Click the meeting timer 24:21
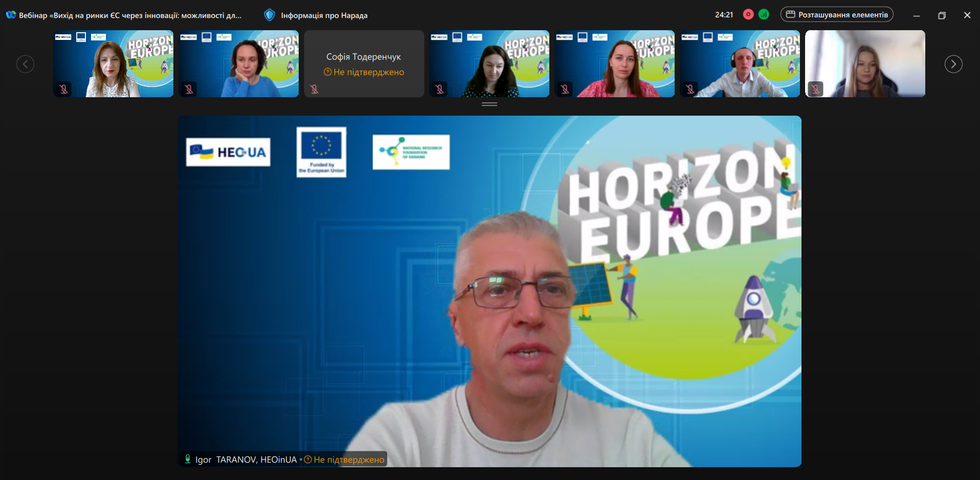 tap(724, 15)
